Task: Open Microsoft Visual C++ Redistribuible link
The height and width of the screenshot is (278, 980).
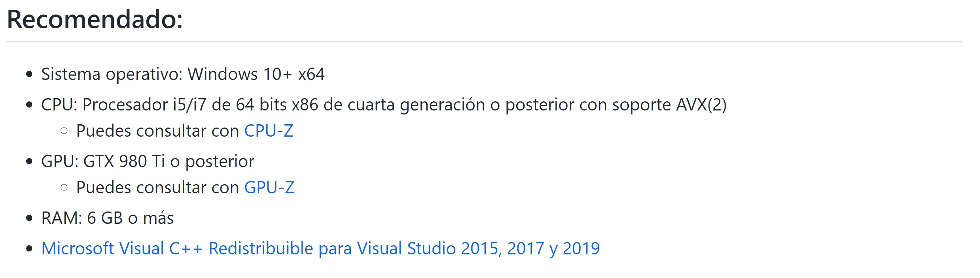Action: tap(320, 249)
